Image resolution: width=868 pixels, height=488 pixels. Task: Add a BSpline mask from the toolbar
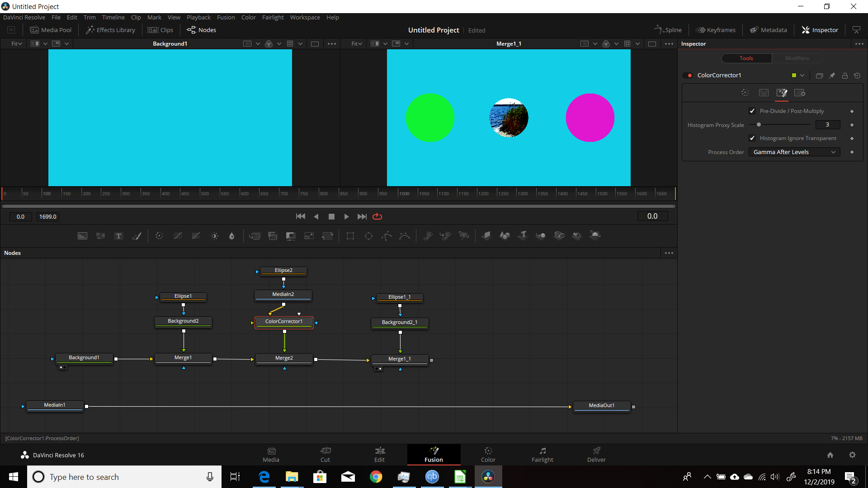pos(405,236)
